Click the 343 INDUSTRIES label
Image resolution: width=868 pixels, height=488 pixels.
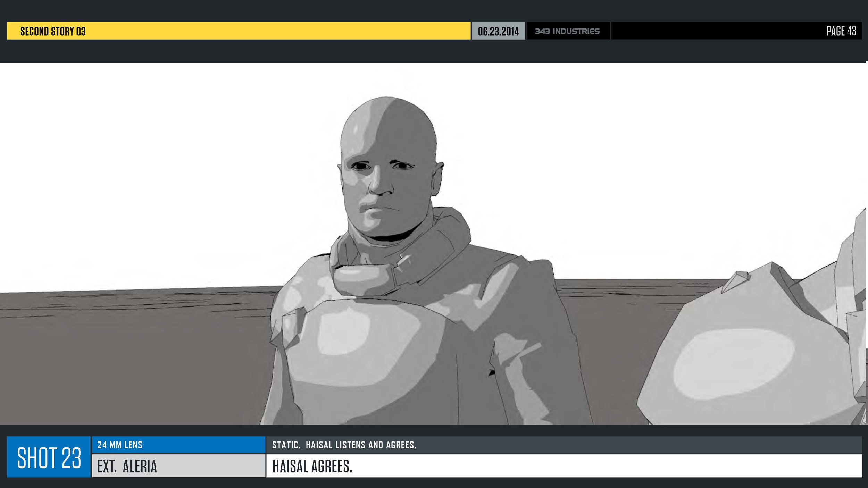click(567, 31)
